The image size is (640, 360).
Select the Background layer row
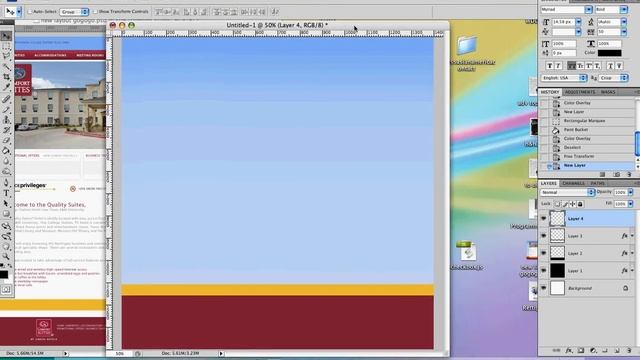point(587,288)
